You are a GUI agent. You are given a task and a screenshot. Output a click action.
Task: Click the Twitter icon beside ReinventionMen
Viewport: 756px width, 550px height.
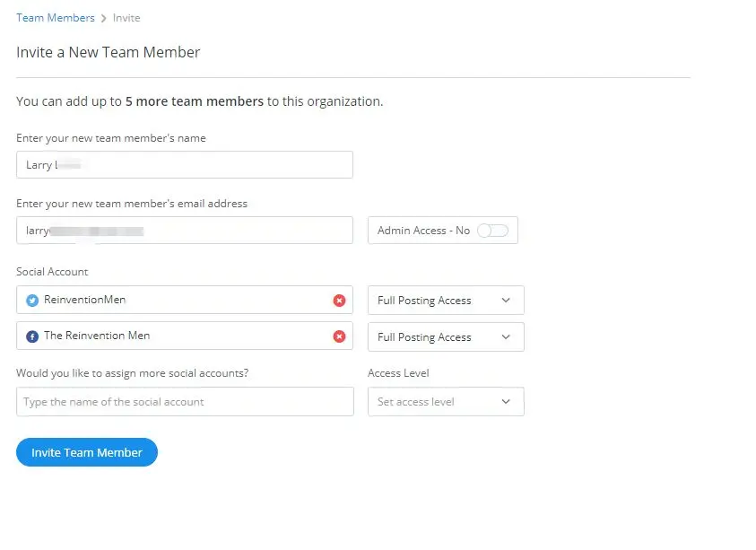(x=32, y=301)
